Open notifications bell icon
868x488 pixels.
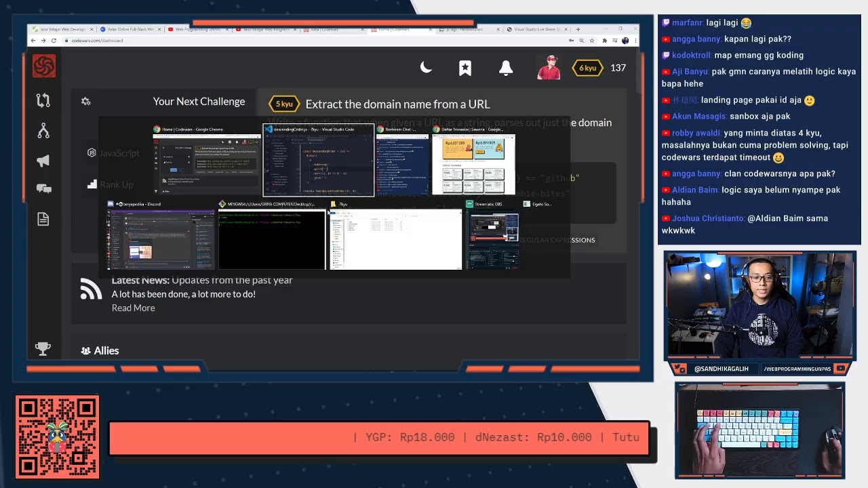click(506, 68)
